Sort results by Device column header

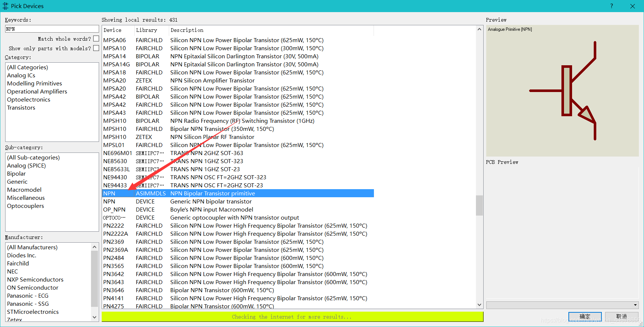[x=118, y=30]
